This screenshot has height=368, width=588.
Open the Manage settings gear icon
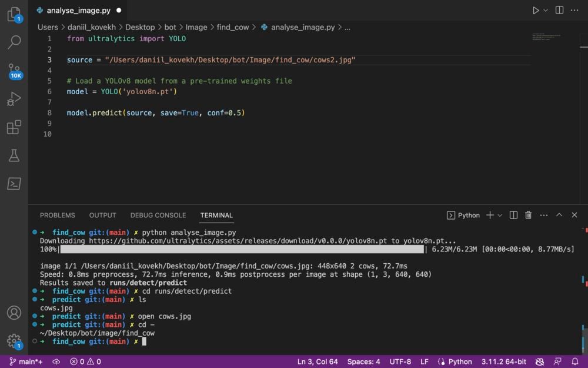pos(14,340)
